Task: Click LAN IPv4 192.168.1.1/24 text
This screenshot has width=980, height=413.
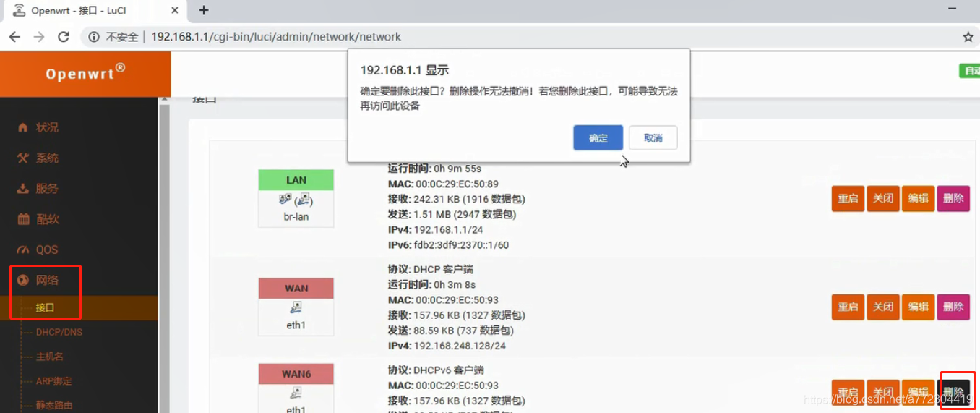Action: (x=437, y=229)
